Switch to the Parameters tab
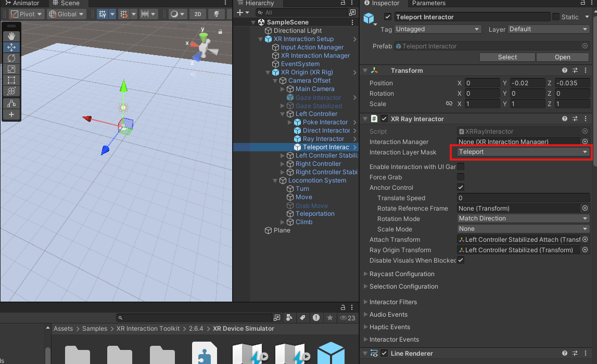Screen dimensions: 597x364 [x=428, y=3]
